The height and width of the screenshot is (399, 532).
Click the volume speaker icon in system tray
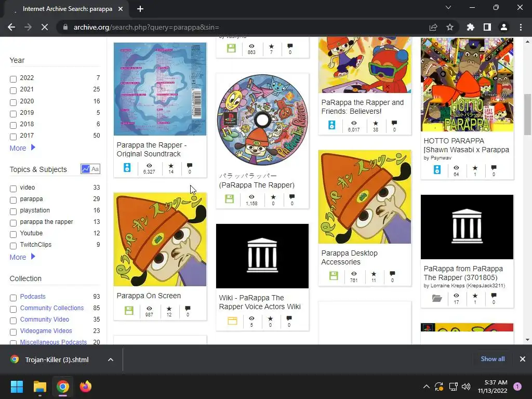pyautogui.click(x=466, y=387)
